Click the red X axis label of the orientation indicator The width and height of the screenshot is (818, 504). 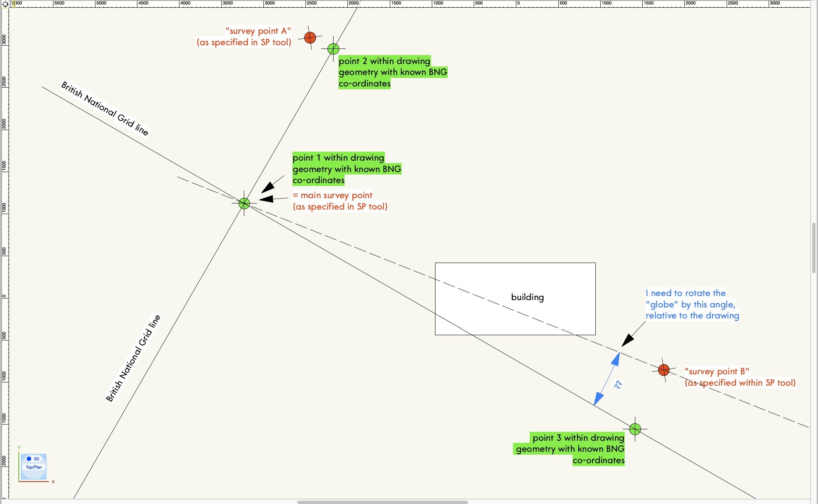pyautogui.click(x=53, y=482)
